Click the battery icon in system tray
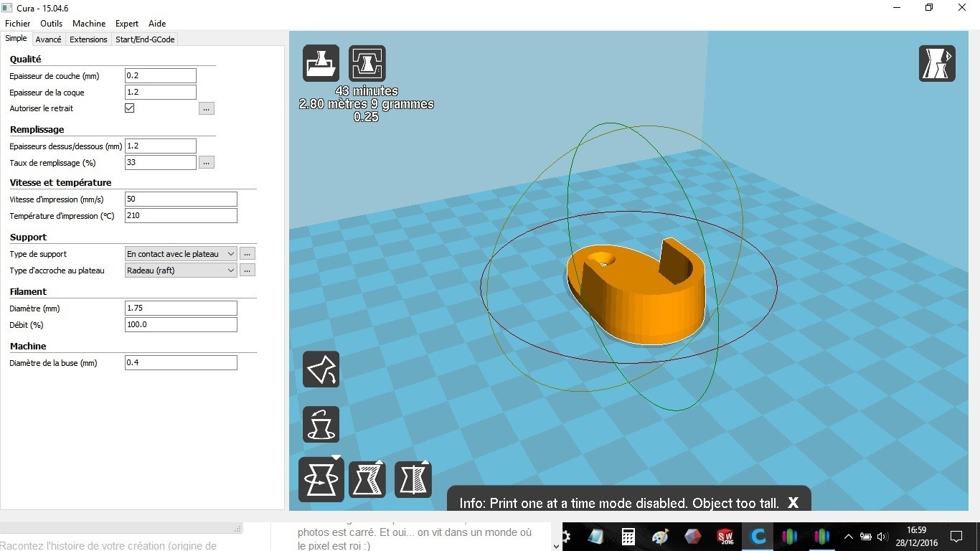The height and width of the screenshot is (551, 980). point(866,537)
